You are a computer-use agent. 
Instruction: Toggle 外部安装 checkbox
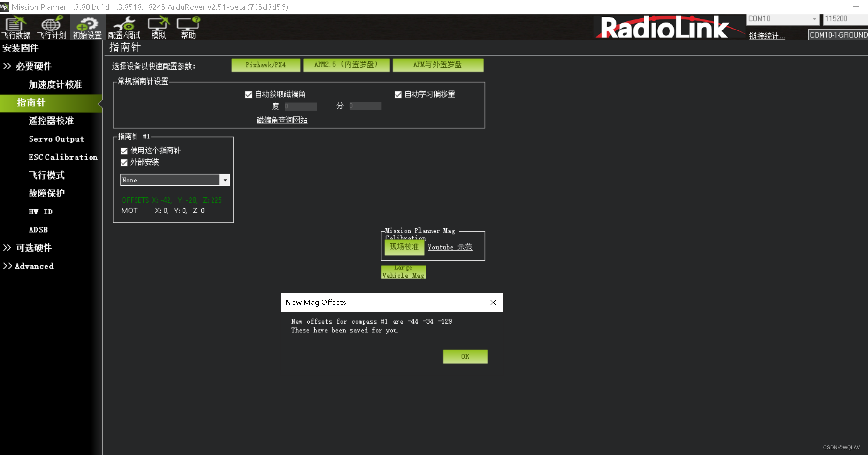pos(124,163)
